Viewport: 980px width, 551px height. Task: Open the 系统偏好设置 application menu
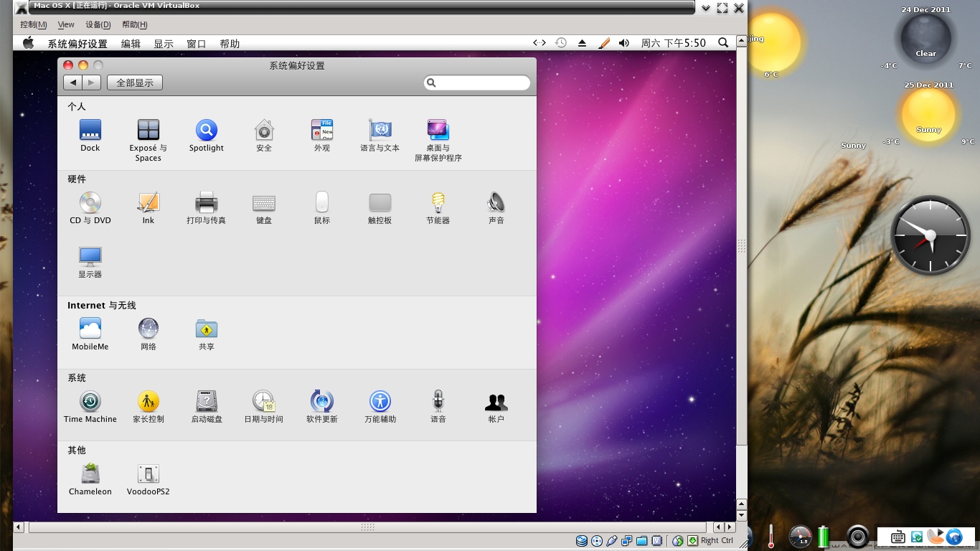(77, 44)
